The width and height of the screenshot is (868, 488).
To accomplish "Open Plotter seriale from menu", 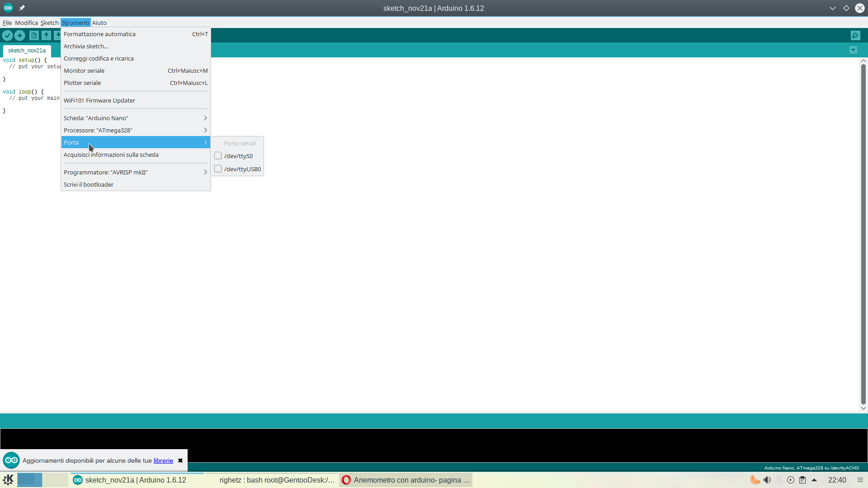I will click(136, 83).
